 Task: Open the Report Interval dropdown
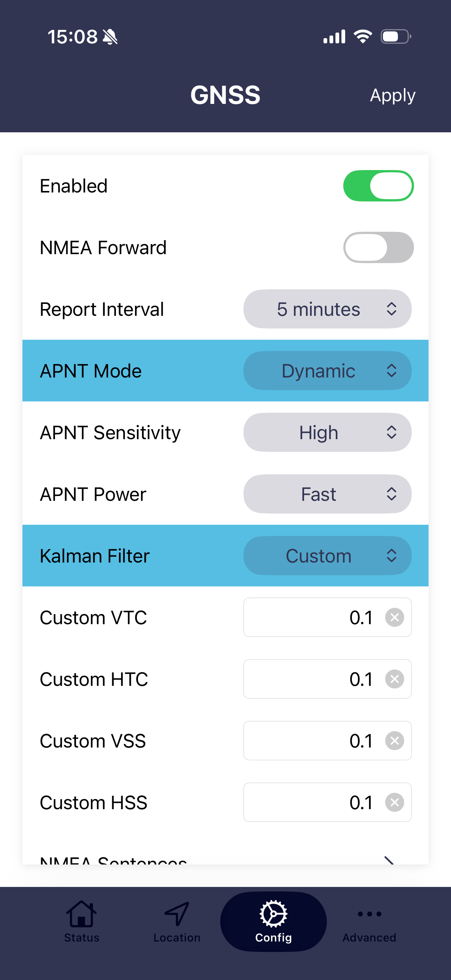coord(327,309)
